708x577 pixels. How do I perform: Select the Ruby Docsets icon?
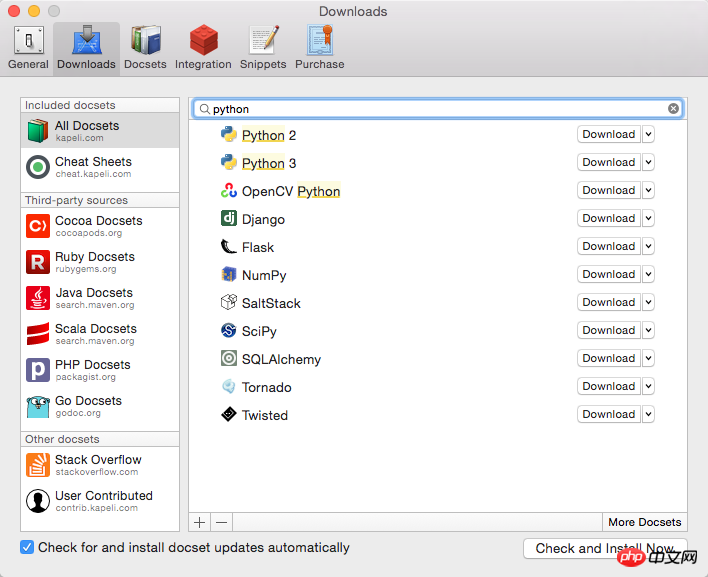click(x=37, y=262)
